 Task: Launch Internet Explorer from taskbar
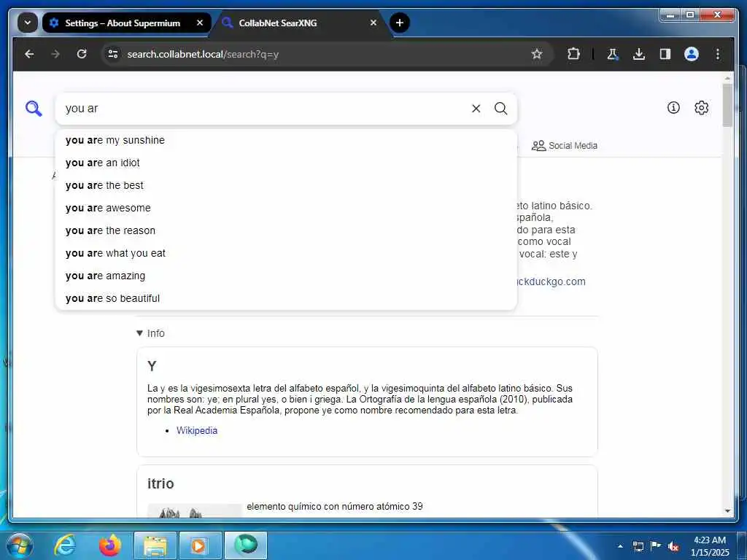(65, 545)
